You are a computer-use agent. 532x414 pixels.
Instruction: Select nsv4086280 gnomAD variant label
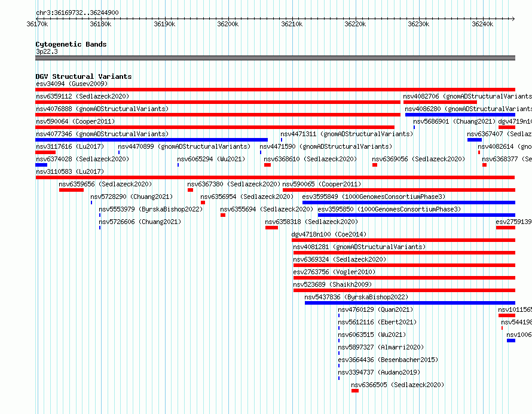pyautogui.click(x=469, y=109)
